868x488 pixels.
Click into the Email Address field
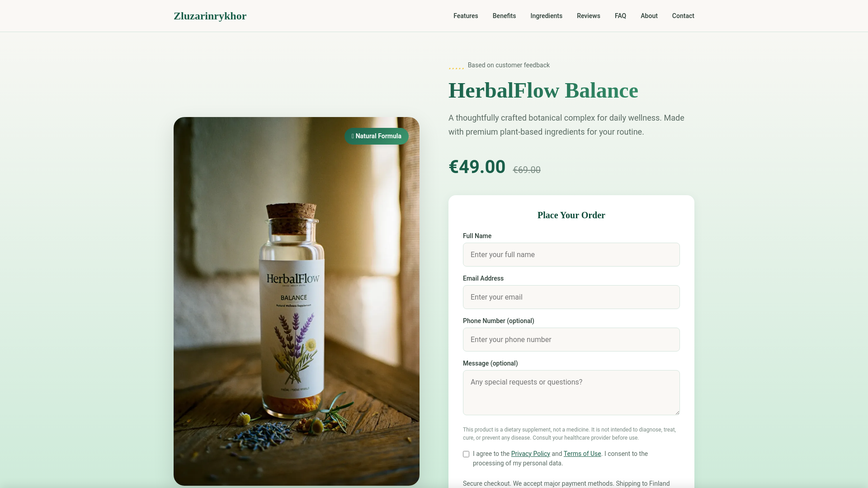click(571, 297)
